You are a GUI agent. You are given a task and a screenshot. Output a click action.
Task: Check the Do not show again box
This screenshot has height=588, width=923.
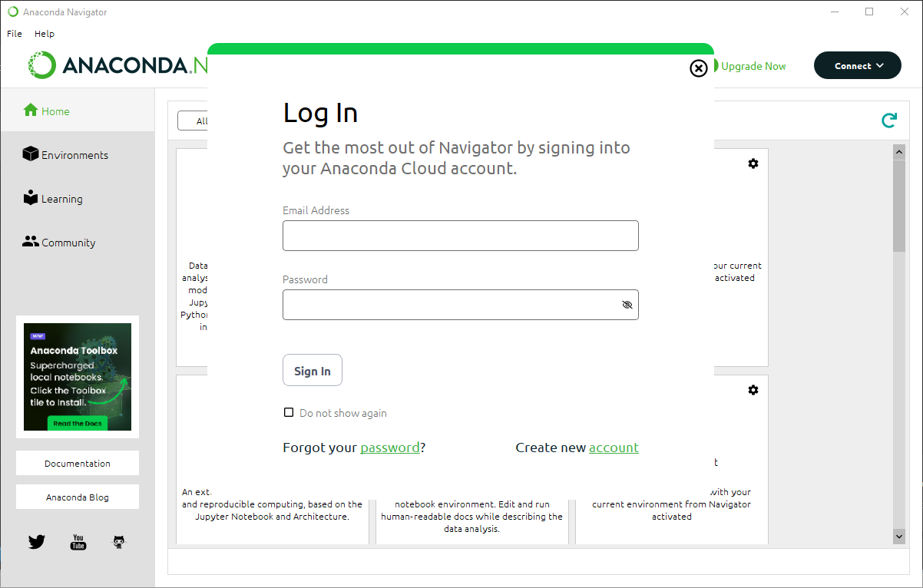tap(289, 412)
